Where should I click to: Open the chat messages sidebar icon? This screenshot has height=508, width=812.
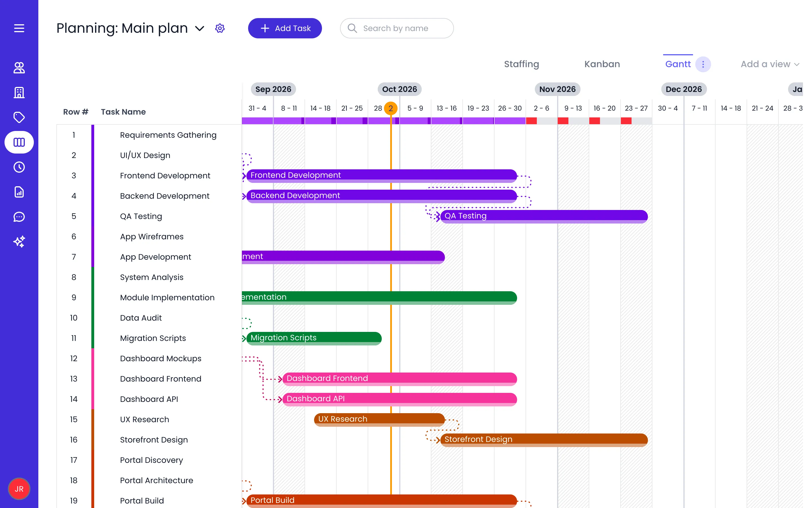click(19, 217)
